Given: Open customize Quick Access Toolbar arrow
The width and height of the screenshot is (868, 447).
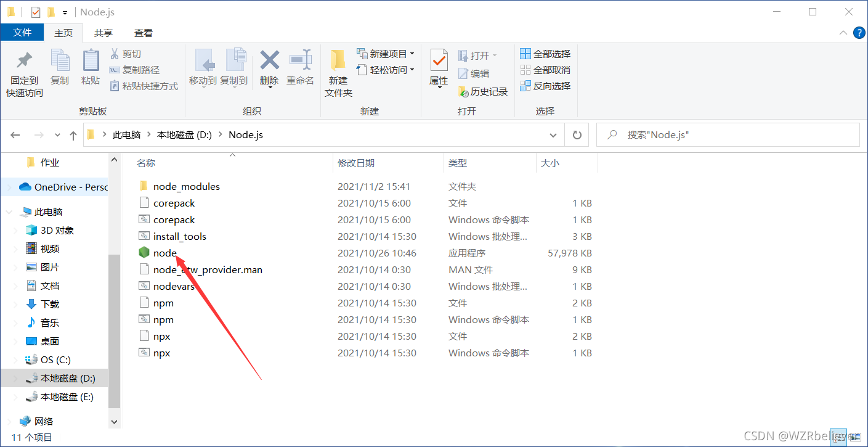Looking at the screenshot, I should pyautogui.click(x=65, y=12).
